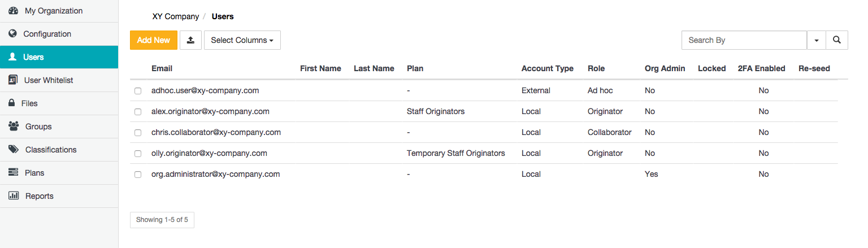The image size is (868, 248).
Task: Follow the XY Company breadcrumb link
Action: point(176,16)
